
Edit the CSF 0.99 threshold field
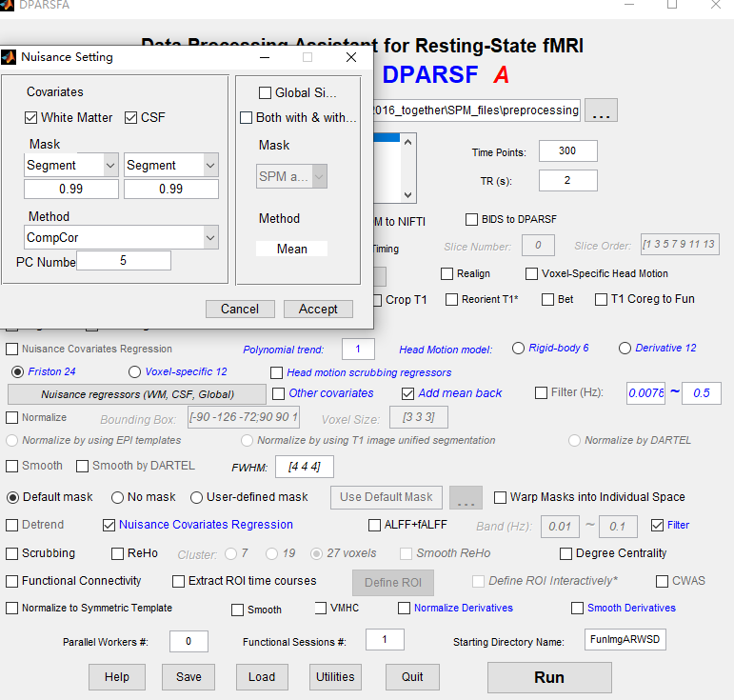171,190
